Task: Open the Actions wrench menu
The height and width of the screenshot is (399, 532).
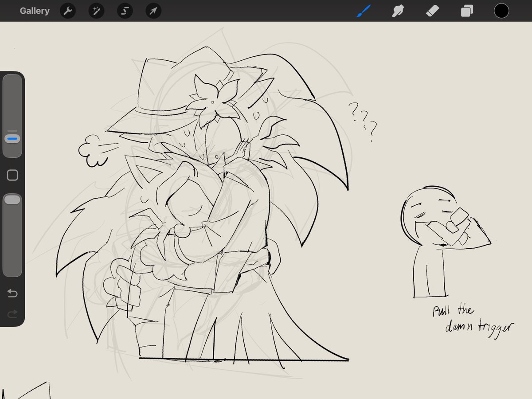Action: 68,11
